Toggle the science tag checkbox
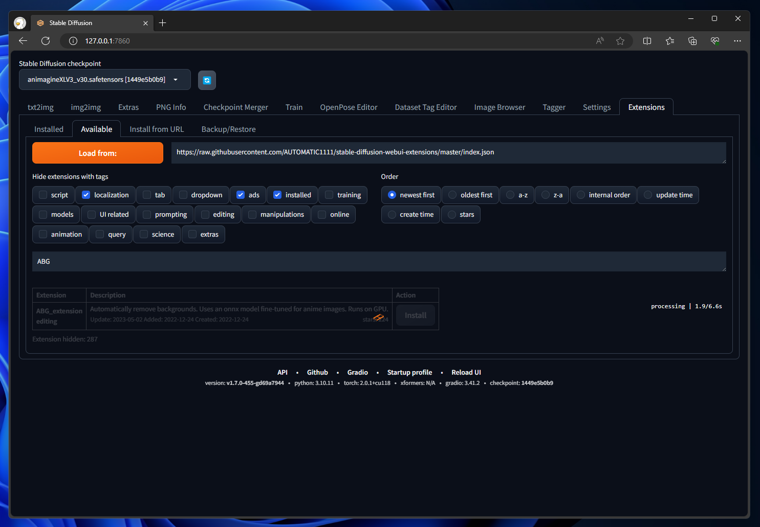The image size is (760, 527). (x=143, y=234)
